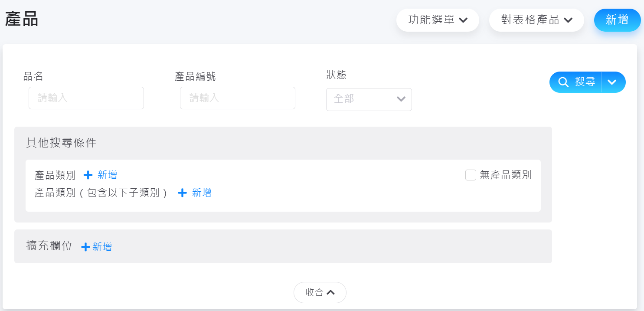The height and width of the screenshot is (311, 644).
Task: Click 新增 link for 包含以下子類別
Action: [202, 193]
